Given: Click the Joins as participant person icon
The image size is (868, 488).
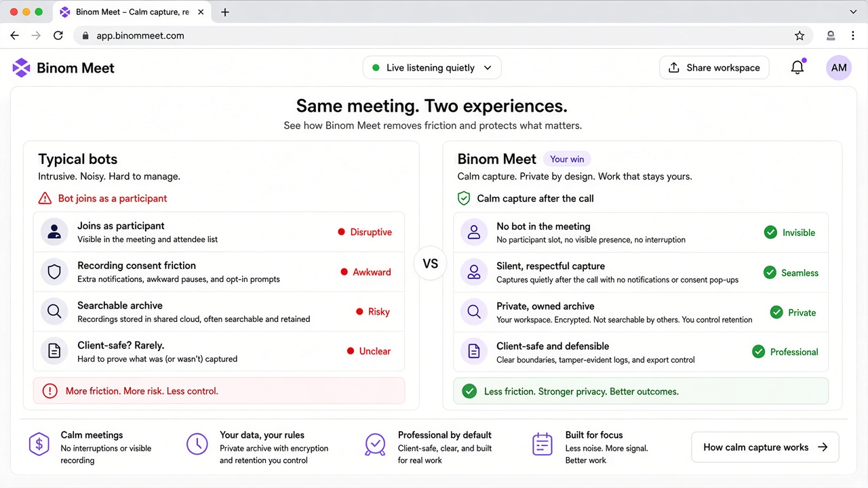Looking at the screenshot, I should coord(54,232).
